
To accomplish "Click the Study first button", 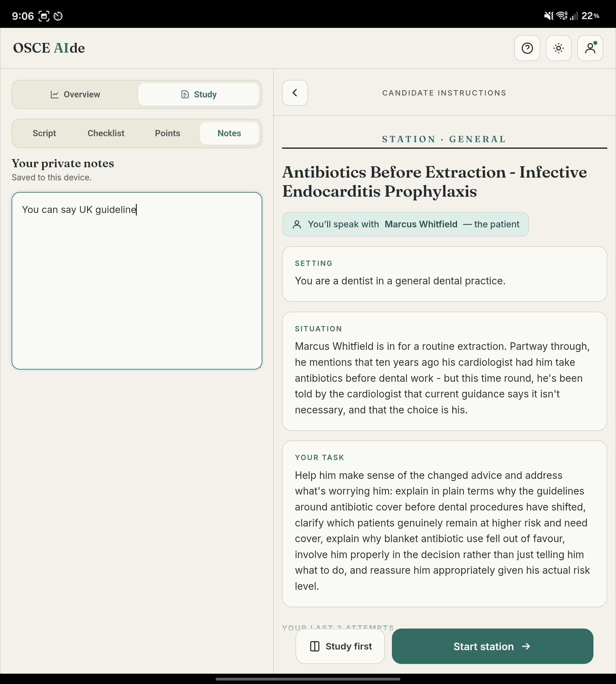I will pyautogui.click(x=340, y=646).
